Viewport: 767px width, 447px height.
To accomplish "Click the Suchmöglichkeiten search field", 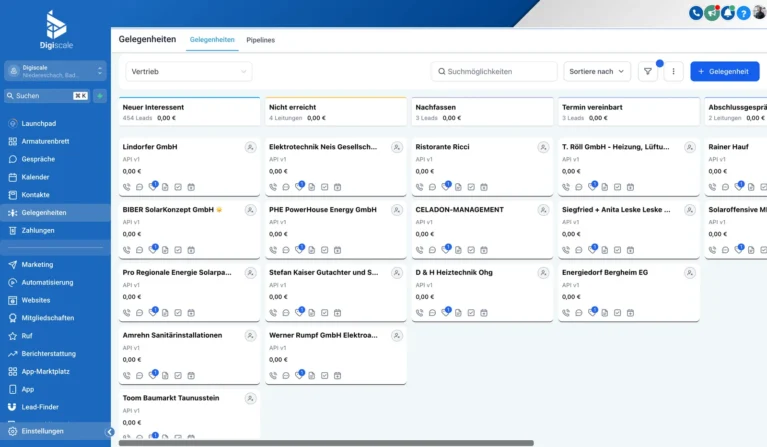I will click(x=494, y=71).
